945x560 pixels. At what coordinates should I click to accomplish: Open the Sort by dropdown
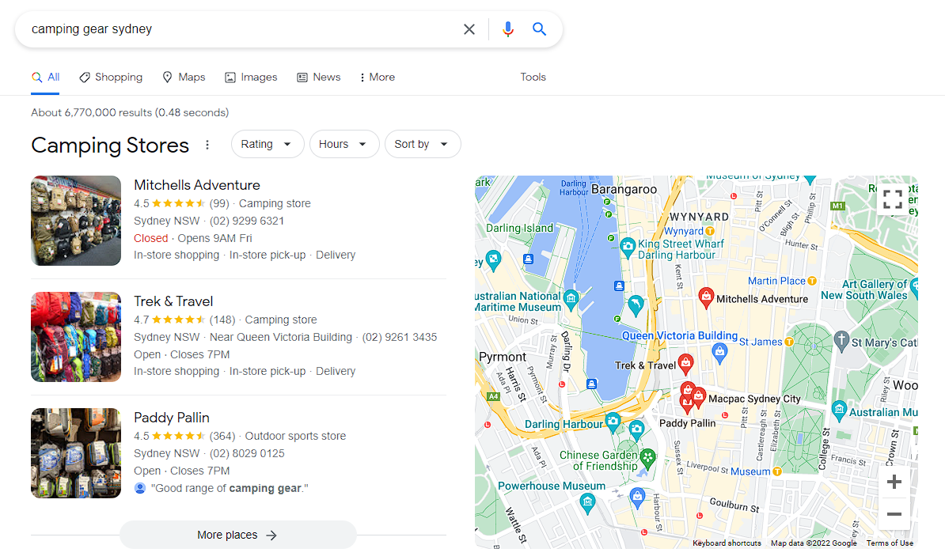coord(423,144)
